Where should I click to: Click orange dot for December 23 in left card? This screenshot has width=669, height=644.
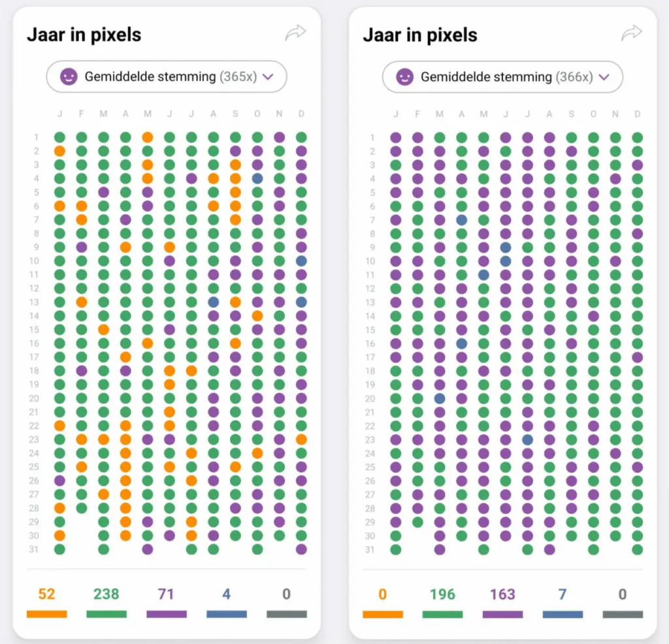coord(301,440)
